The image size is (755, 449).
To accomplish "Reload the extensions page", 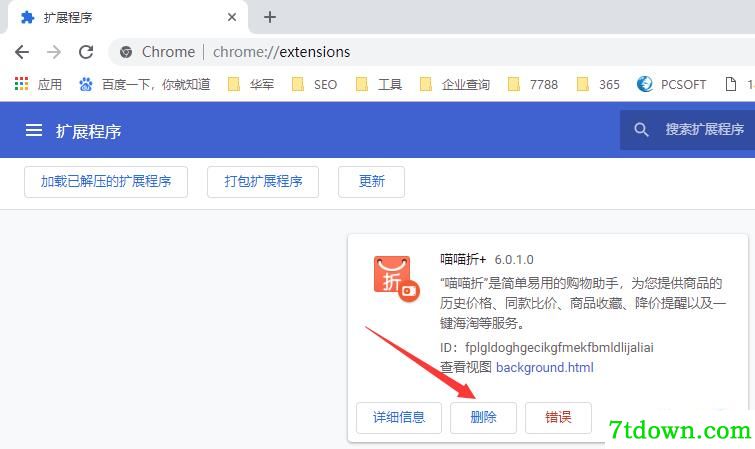I will point(86,52).
